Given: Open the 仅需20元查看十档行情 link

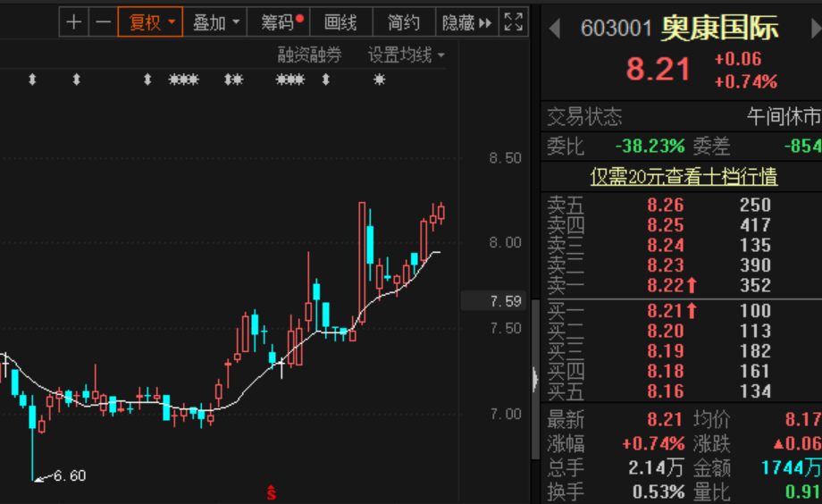Looking at the screenshot, I should point(684,177).
